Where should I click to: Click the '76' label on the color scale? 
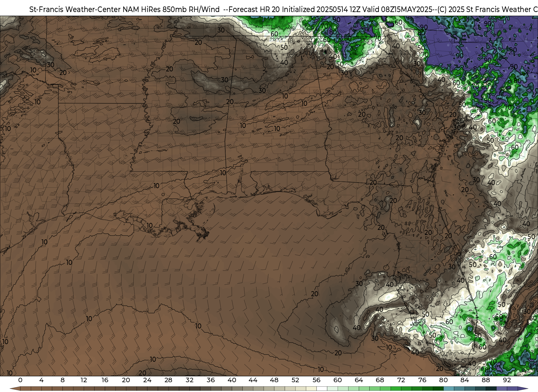422,380
